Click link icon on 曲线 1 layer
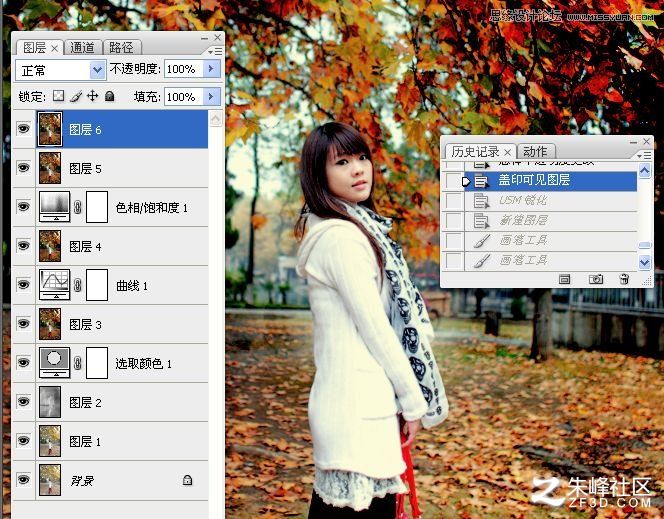664x519 pixels. coord(77,285)
